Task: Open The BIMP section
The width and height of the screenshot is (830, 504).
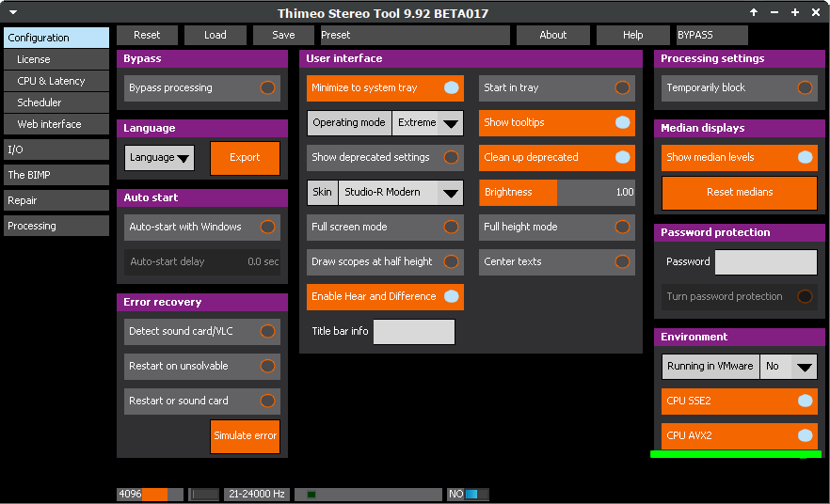Action: pyautogui.click(x=56, y=175)
